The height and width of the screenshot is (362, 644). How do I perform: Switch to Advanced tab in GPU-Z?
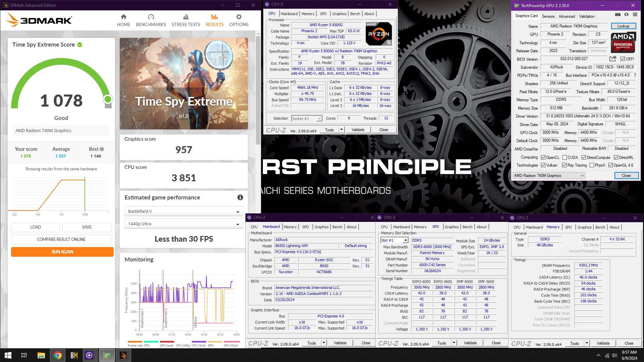pyautogui.click(x=567, y=16)
